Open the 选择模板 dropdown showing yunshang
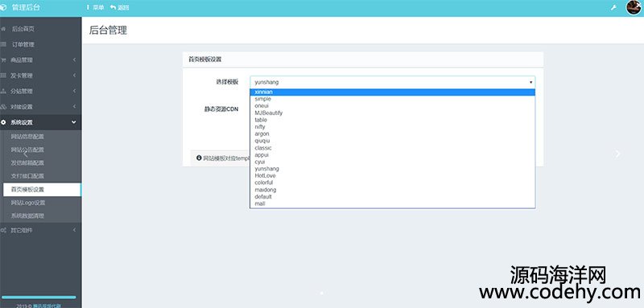Image resolution: width=644 pixels, height=308 pixels. point(392,82)
